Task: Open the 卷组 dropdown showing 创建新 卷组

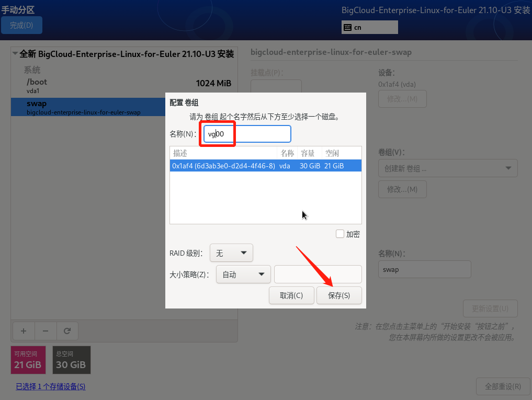Action: pos(448,168)
